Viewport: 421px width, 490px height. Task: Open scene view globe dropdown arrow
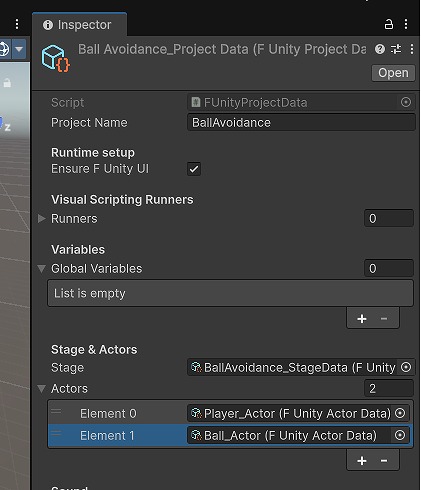click(x=19, y=49)
